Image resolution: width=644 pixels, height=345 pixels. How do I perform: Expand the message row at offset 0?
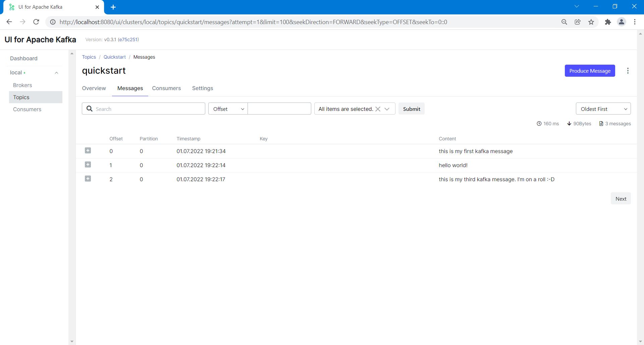(x=88, y=151)
